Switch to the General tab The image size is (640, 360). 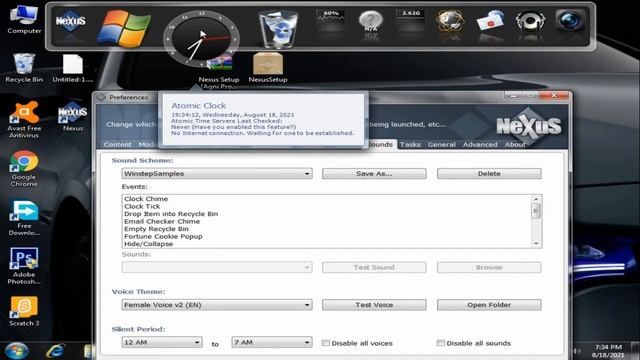(442, 144)
